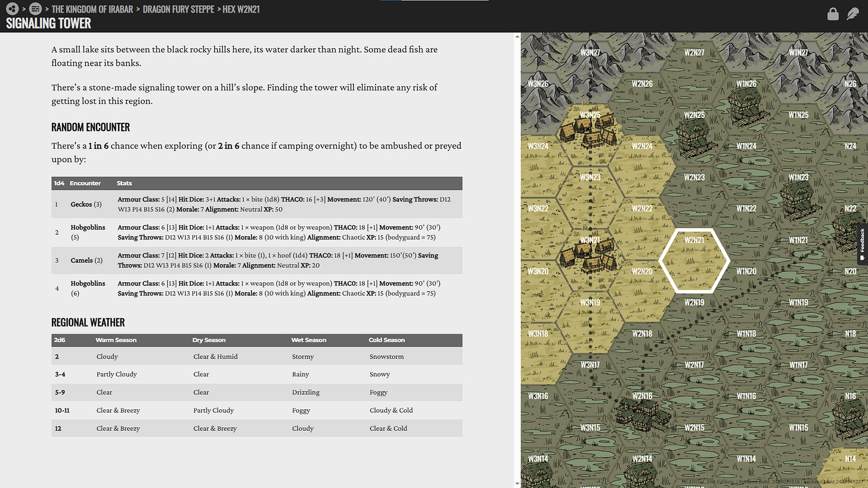Select the Camels (2) encounter cell

[x=86, y=260]
